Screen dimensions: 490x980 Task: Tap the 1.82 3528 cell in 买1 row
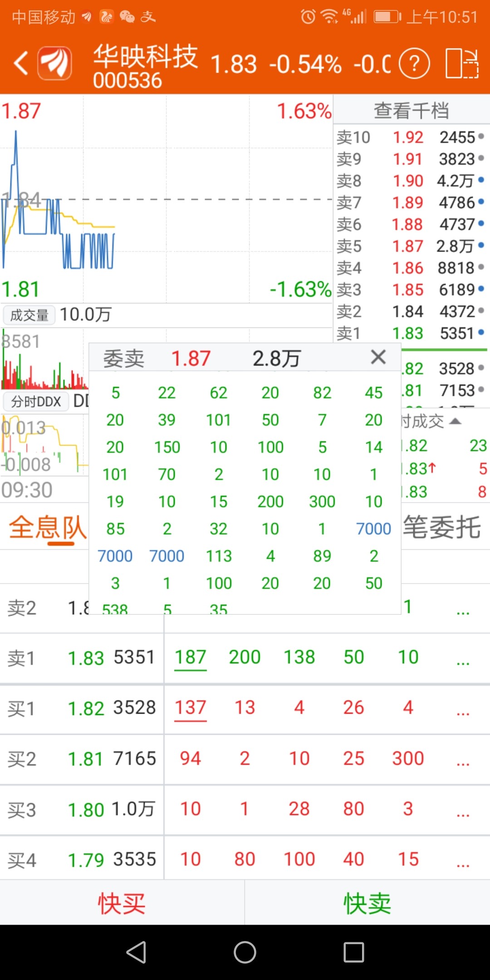pyautogui.click(x=111, y=708)
